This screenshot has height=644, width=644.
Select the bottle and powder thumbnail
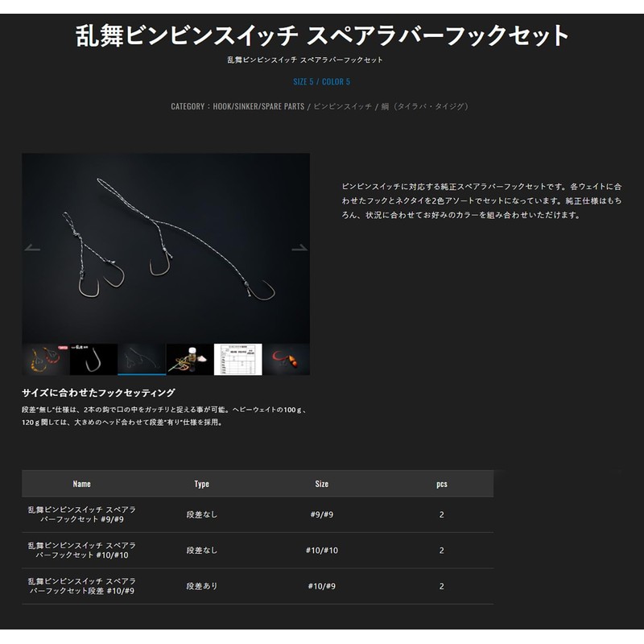coord(190,359)
